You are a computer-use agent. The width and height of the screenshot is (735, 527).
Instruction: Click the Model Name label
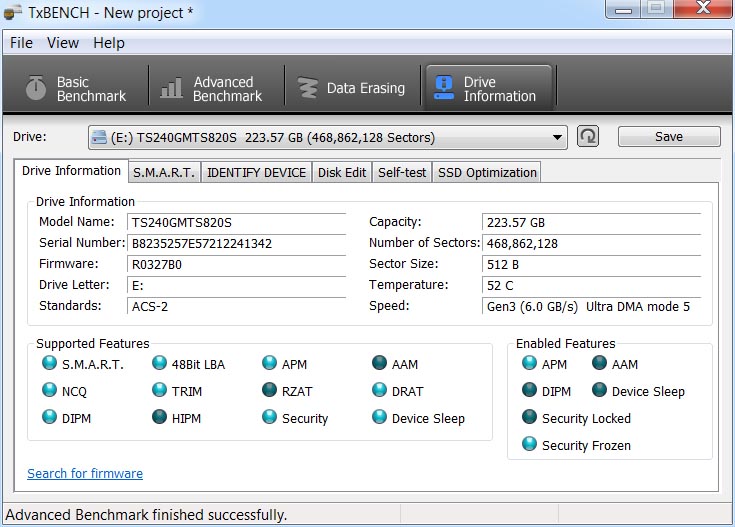(x=76, y=222)
